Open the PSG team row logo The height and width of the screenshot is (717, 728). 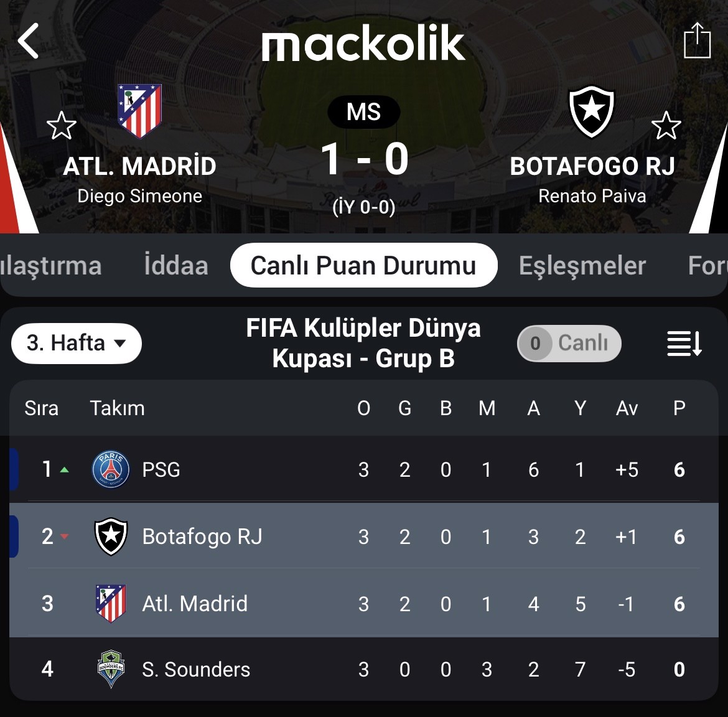(111, 469)
